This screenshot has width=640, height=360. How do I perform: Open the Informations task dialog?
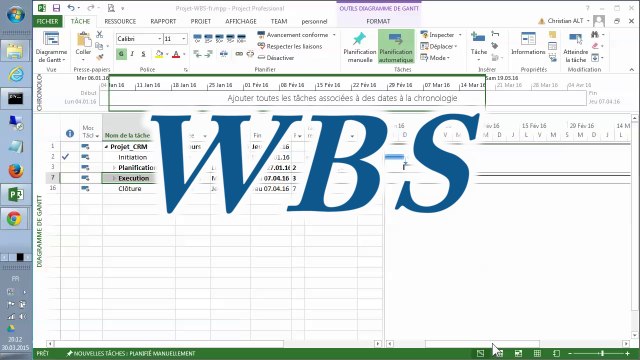528,44
